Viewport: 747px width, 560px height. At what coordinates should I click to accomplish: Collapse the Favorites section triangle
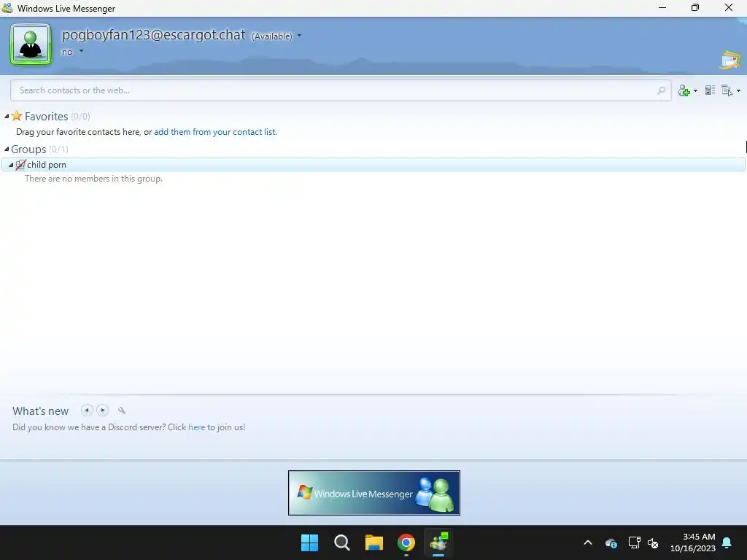[x=7, y=116]
